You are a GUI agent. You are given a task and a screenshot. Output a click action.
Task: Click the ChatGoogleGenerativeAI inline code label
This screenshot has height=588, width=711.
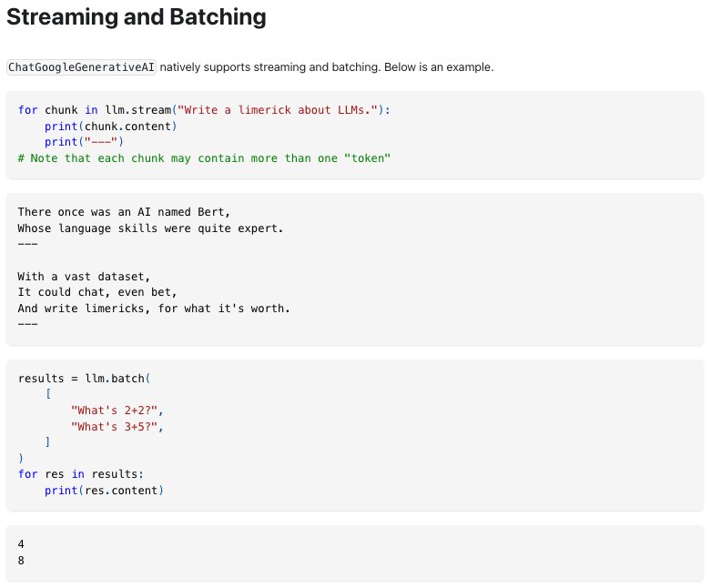click(82, 67)
